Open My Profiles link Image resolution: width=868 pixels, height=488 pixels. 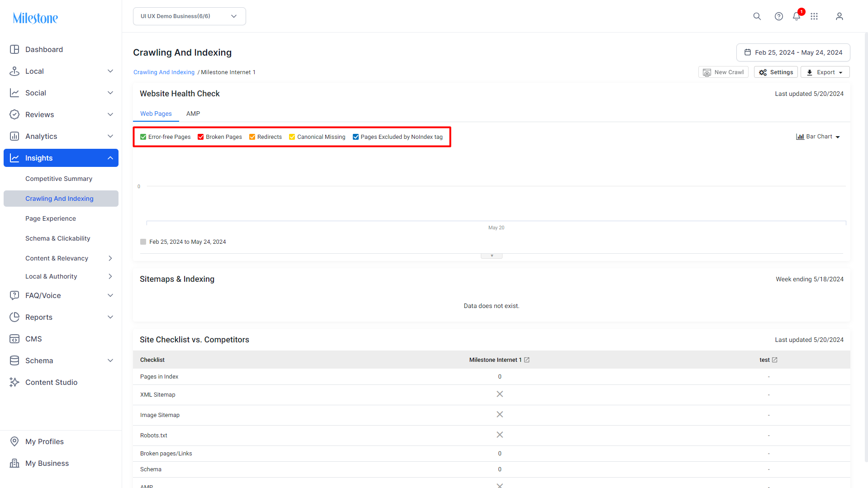(x=44, y=441)
